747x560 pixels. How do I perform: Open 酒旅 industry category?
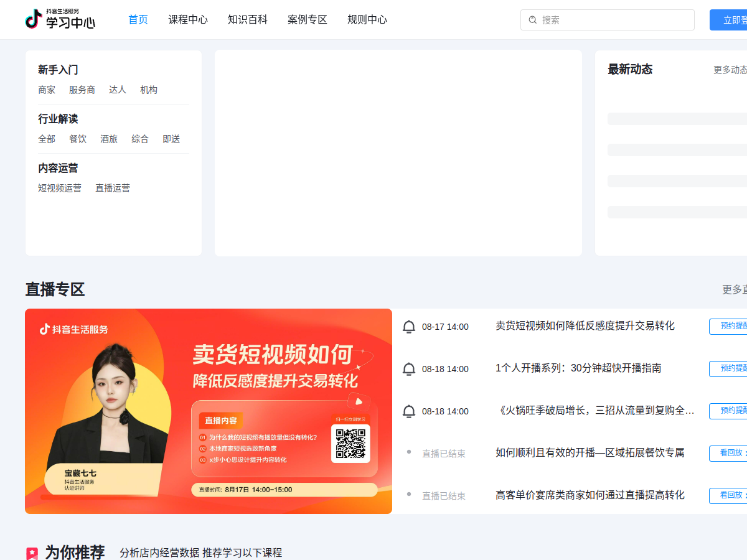tap(109, 139)
